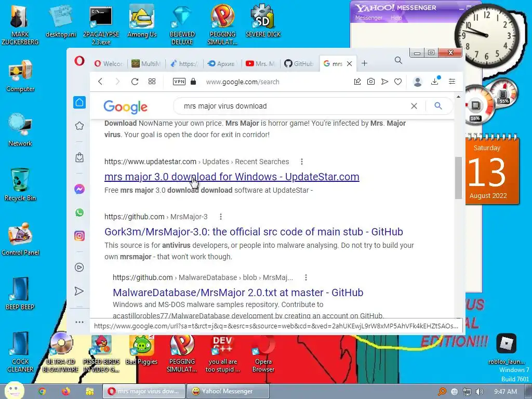The image size is (532, 399).
Task: Open the snapshot camera tool
Action: [371, 82]
